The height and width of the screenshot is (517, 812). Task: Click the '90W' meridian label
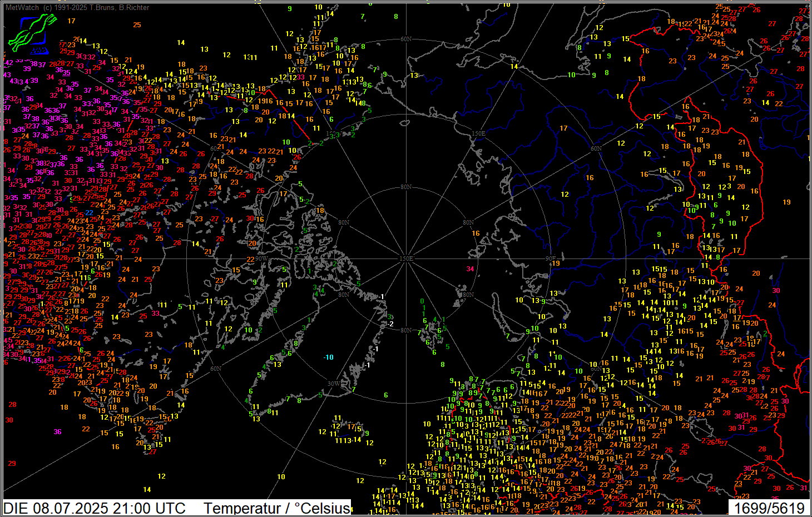pyautogui.click(x=261, y=258)
